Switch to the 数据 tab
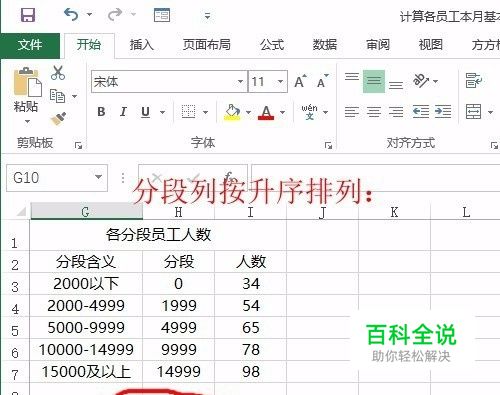Image resolution: width=500 pixels, height=395 pixels. (325, 45)
